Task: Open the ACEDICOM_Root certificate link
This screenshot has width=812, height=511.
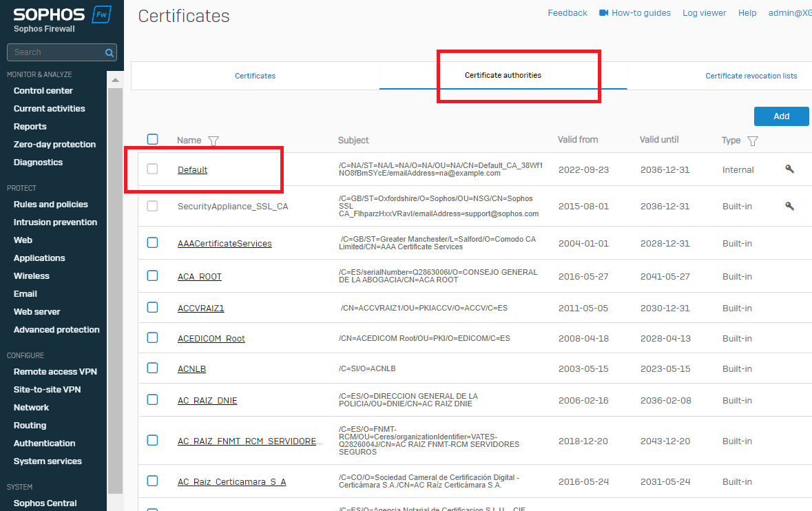Action: (211, 339)
